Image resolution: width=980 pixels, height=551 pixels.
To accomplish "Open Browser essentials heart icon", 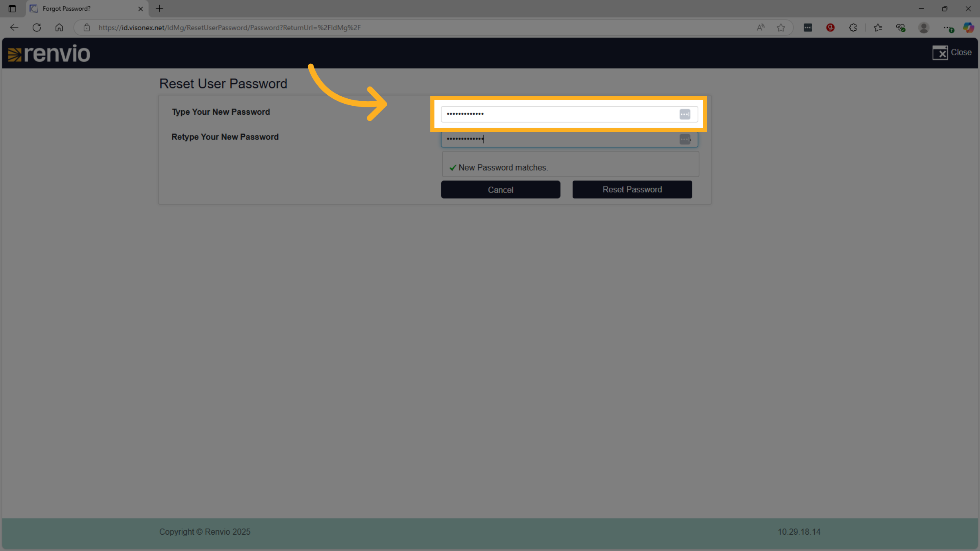I will (901, 27).
